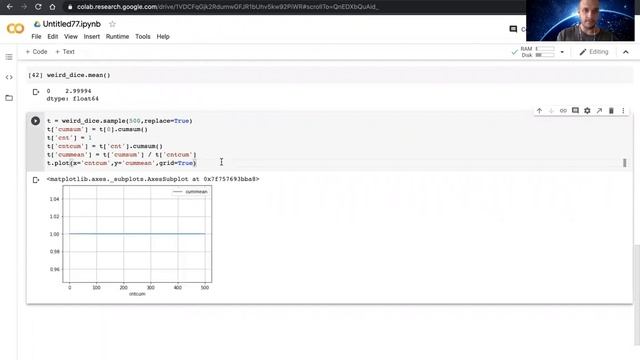Click the 2.99994 output value
The width and height of the screenshot is (640, 360).
pos(78,91)
